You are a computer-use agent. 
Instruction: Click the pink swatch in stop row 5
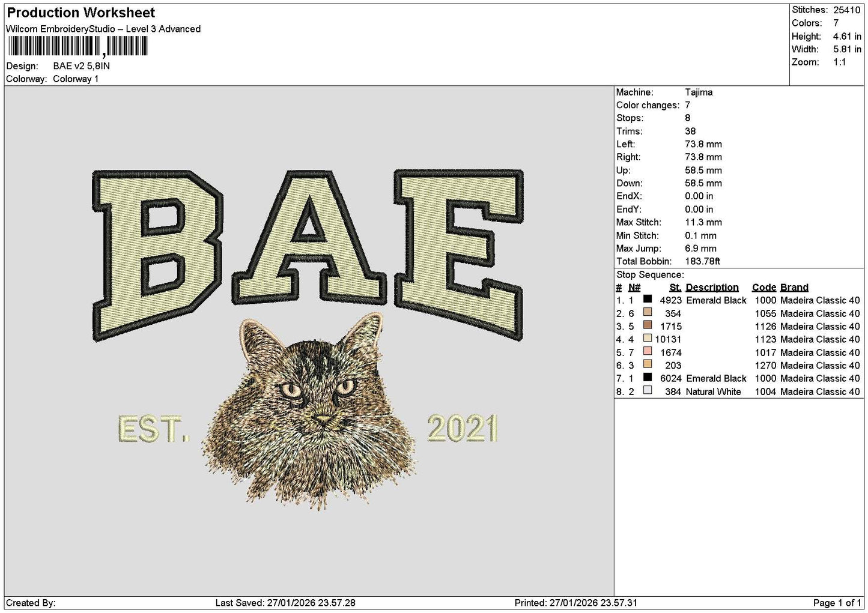[647, 351]
